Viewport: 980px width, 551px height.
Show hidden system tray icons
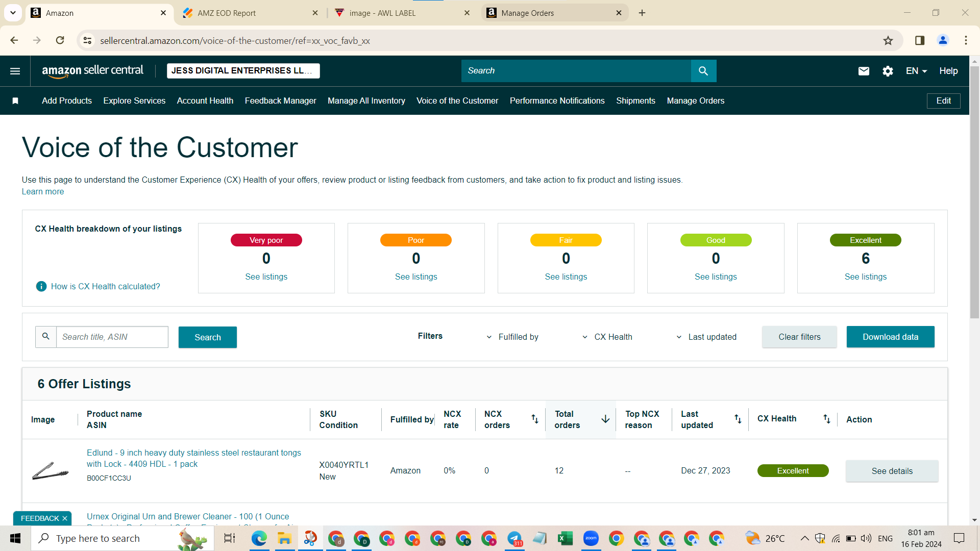pyautogui.click(x=804, y=538)
